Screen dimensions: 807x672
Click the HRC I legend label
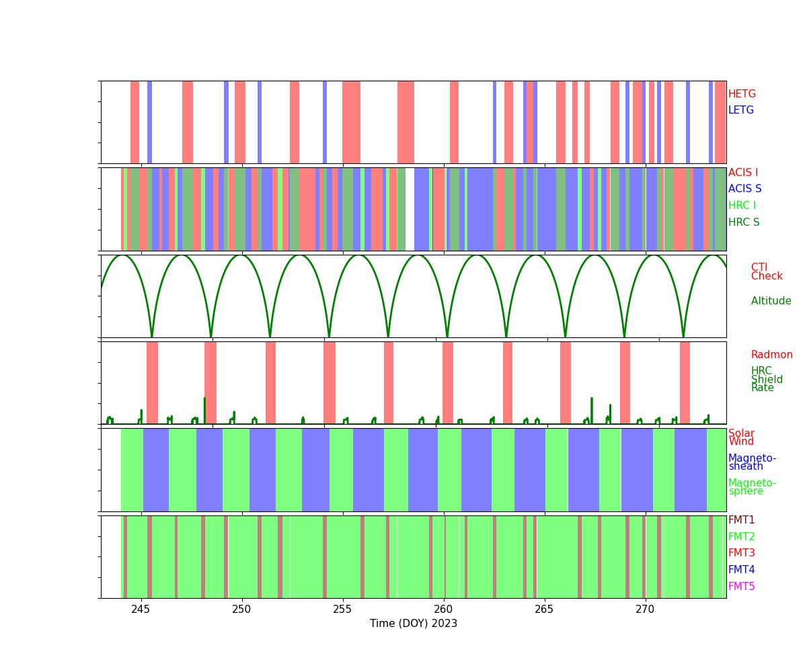click(x=742, y=206)
